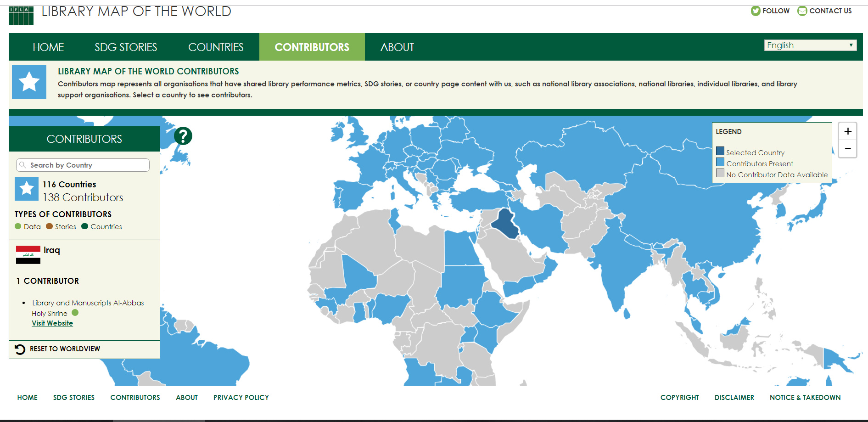Click the LIBRARY MAP OF THE WORLD title
The width and height of the screenshot is (868, 422).
click(x=136, y=11)
